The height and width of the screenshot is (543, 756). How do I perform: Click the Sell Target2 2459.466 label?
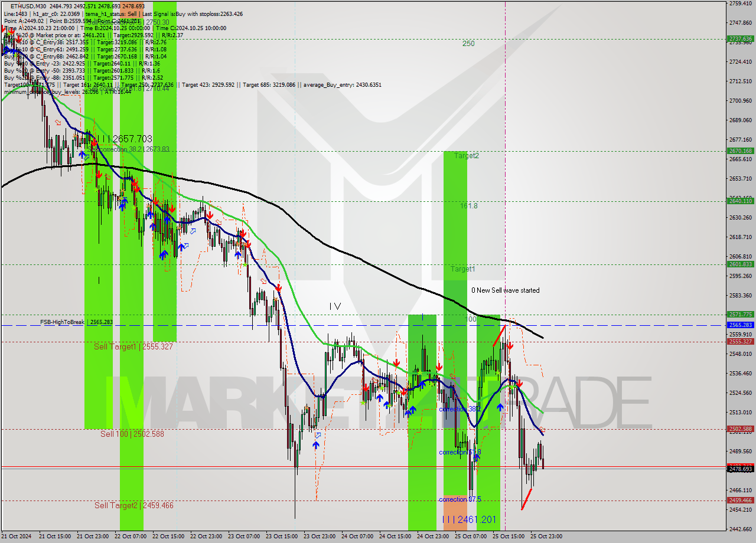(x=133, y=505)
